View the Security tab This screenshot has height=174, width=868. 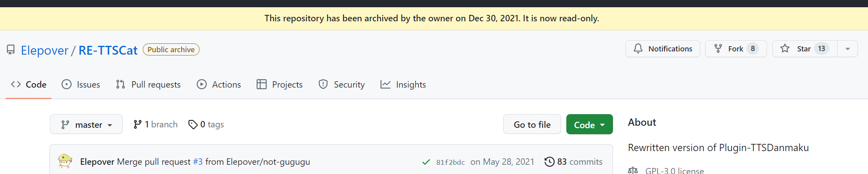[341, 84]
